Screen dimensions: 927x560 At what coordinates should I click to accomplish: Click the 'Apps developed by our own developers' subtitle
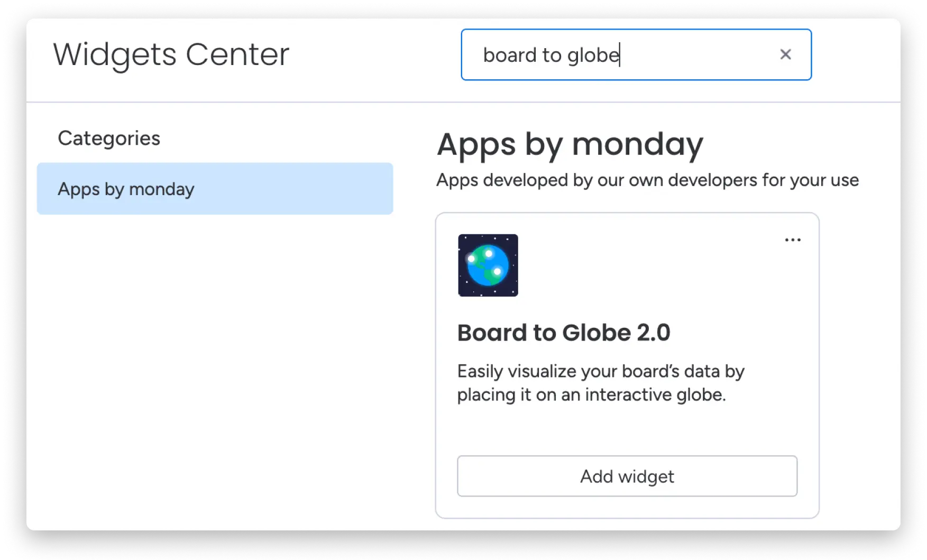647,180
